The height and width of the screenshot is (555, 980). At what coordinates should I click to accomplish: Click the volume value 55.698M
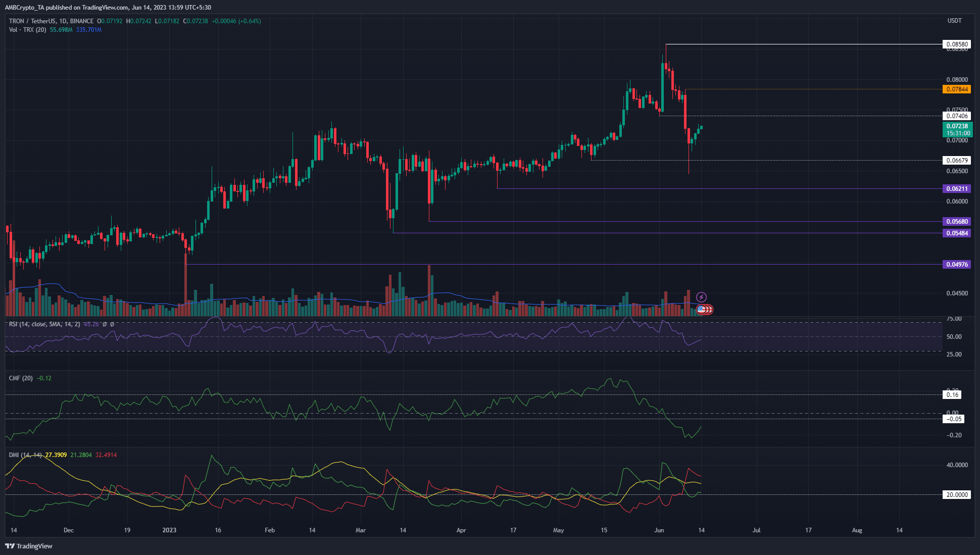61,30
